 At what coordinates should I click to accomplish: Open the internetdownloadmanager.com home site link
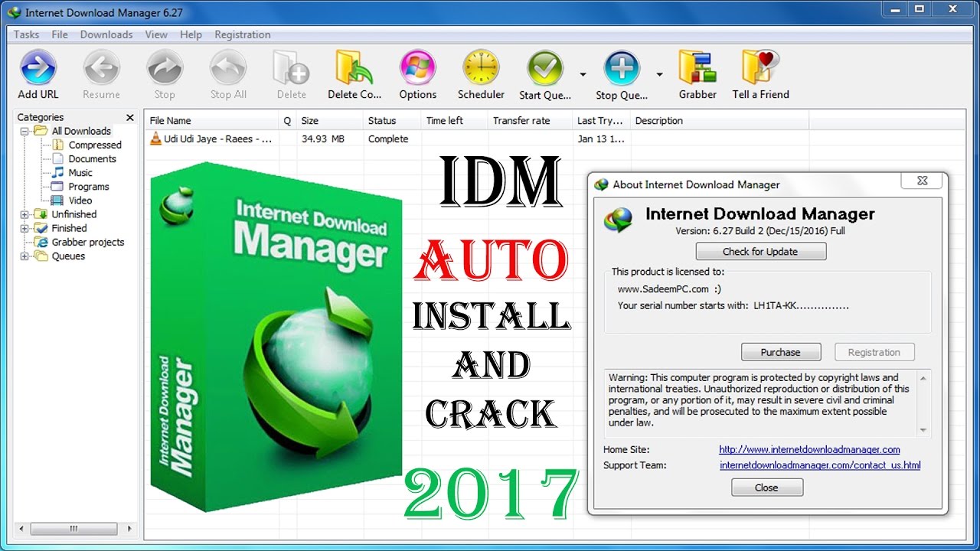pos(809,449)
